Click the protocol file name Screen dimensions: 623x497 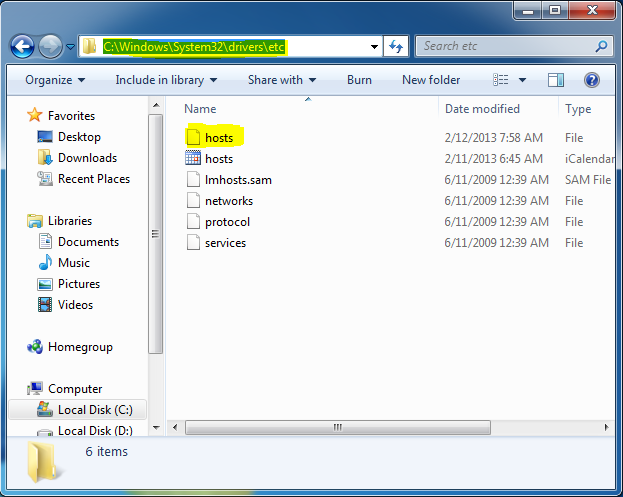point(227,222)
